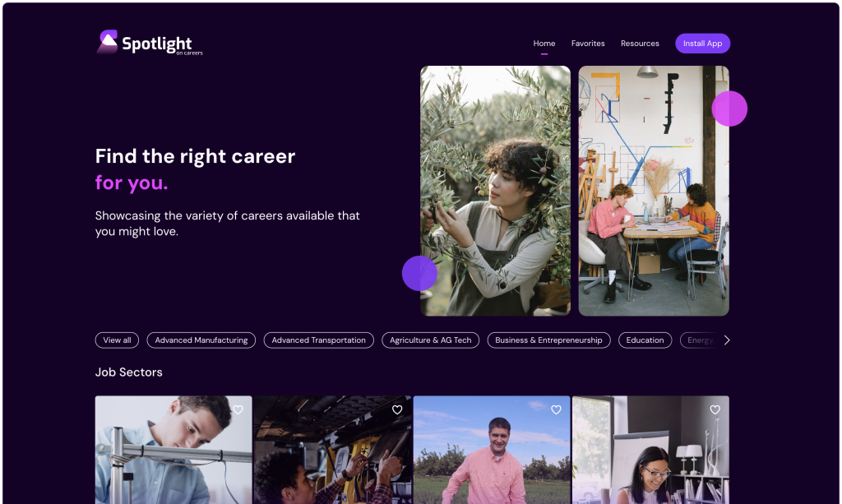842x504 pixels.
Task: Filter by Advanced Transportation
Action: click(x=318, y=340)
